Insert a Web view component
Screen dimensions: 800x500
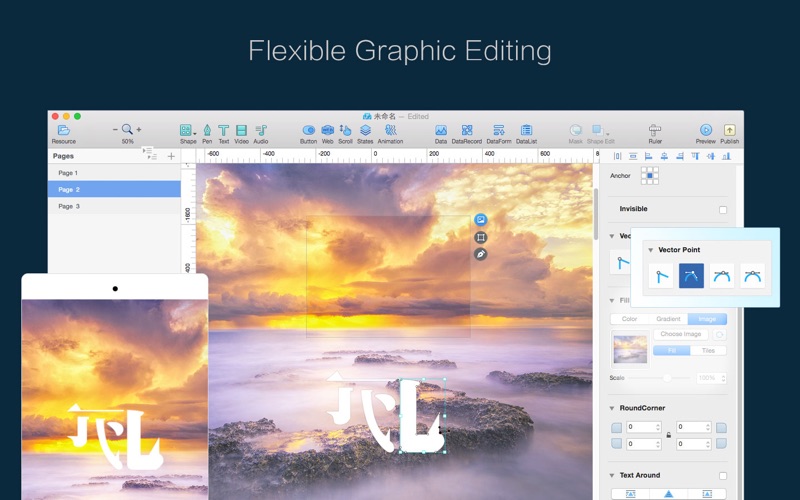328,134
